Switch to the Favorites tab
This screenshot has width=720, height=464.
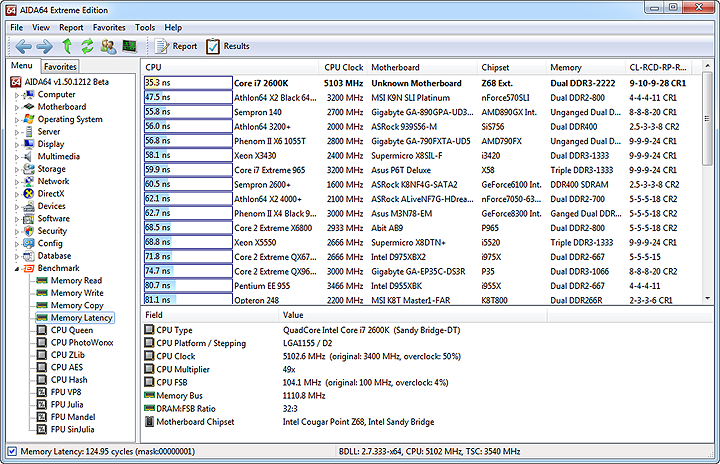60,67
